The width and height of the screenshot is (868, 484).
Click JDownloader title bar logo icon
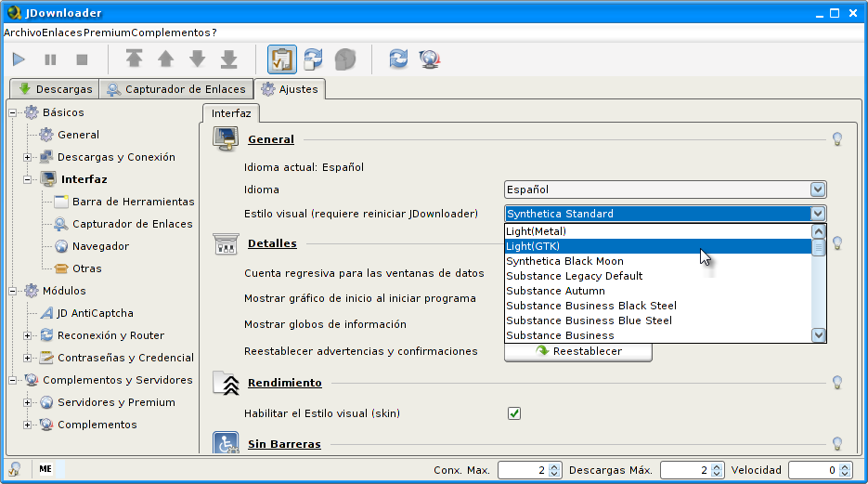[x=14, y=12]
